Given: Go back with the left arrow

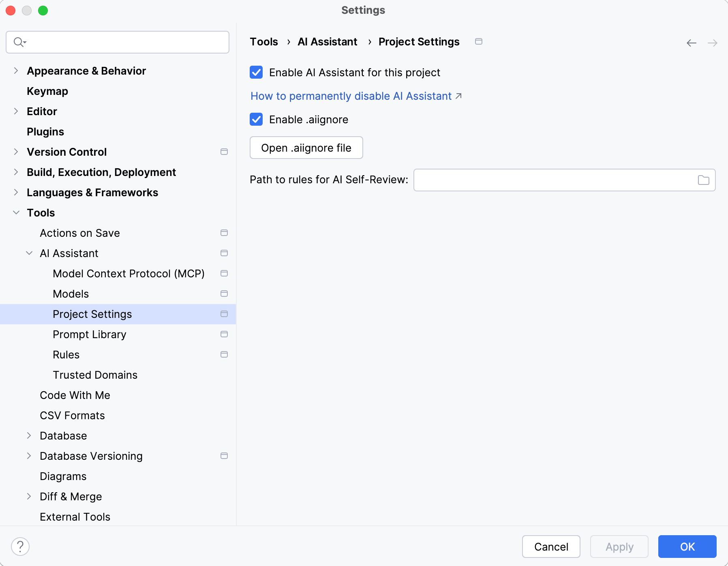Looking at the screenshot, I should pos(692,43).
